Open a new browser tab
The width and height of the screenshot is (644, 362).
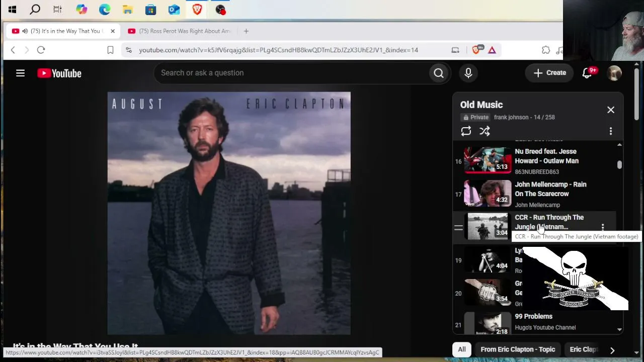(x=246, y=31)
